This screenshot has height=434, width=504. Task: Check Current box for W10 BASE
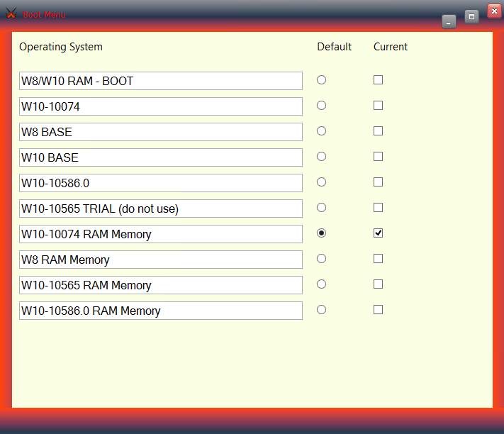pos(378,157)
